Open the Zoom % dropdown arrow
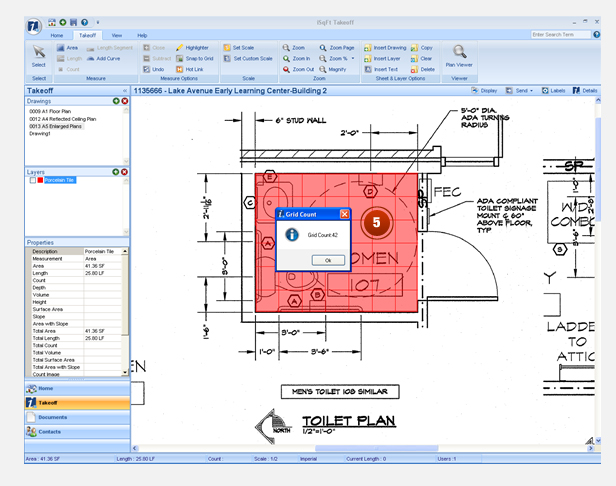 click(x=353, y=59)
